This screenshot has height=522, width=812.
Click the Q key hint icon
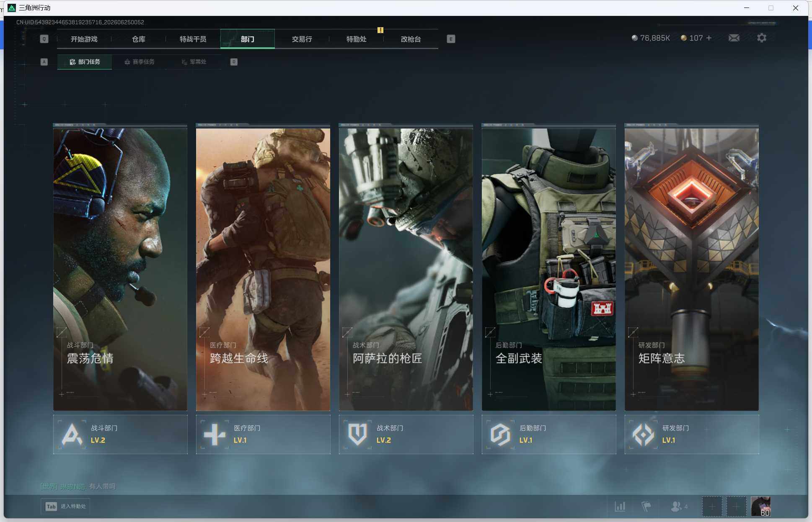click(x=44, y=39)
